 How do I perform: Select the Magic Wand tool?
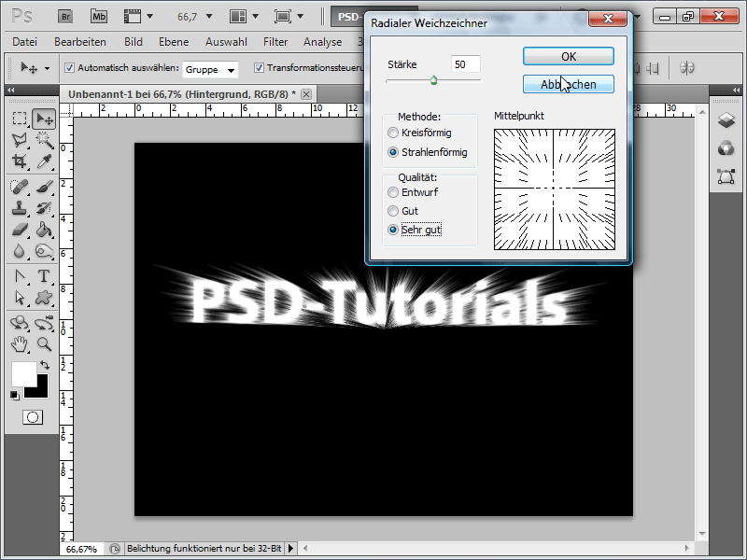(44, 140)
